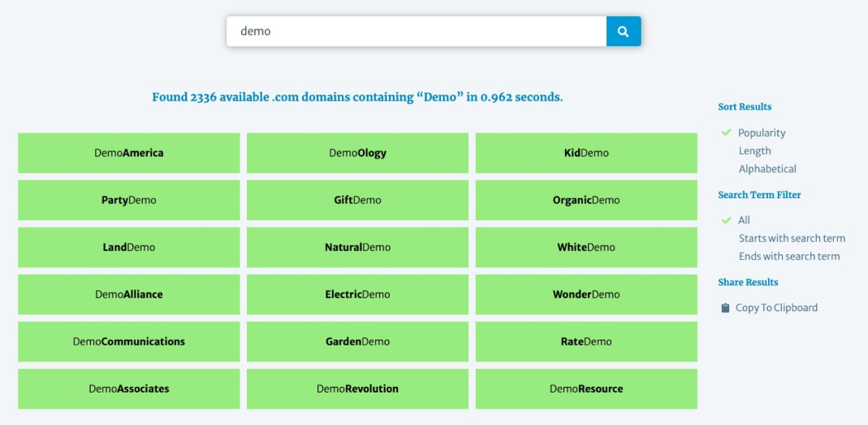Open the DemoCommunications domain tile
Screen dimensions: 868x425
click(x=129, y=341)
